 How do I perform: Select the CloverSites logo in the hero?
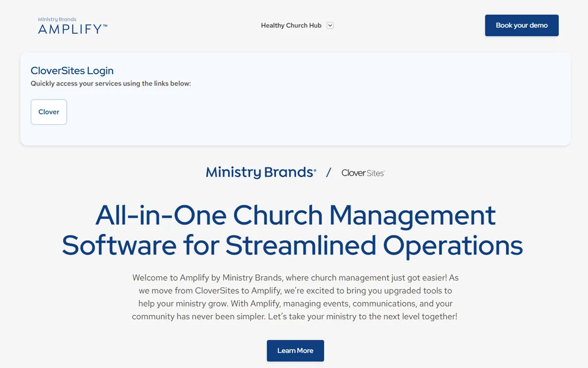click(362, 173)
